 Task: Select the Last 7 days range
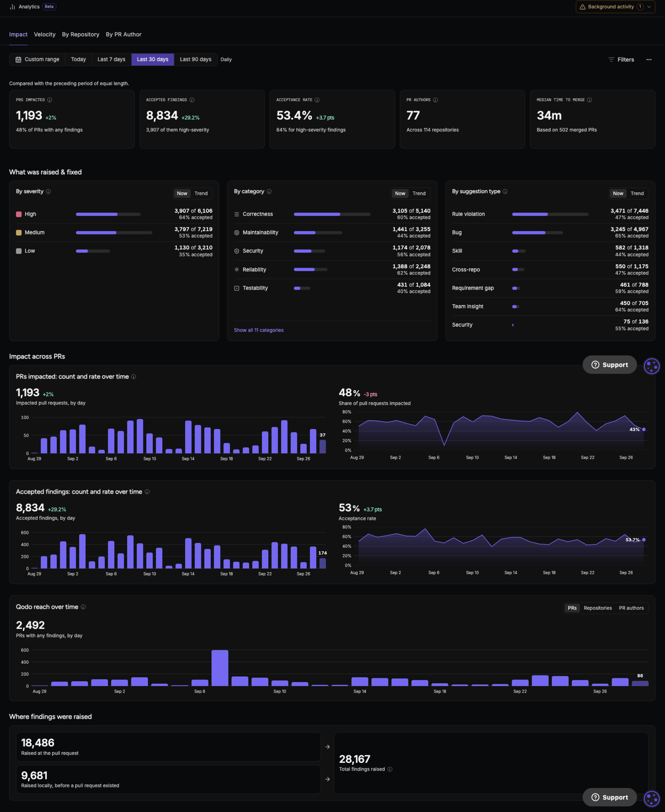[x=111, y=59]
